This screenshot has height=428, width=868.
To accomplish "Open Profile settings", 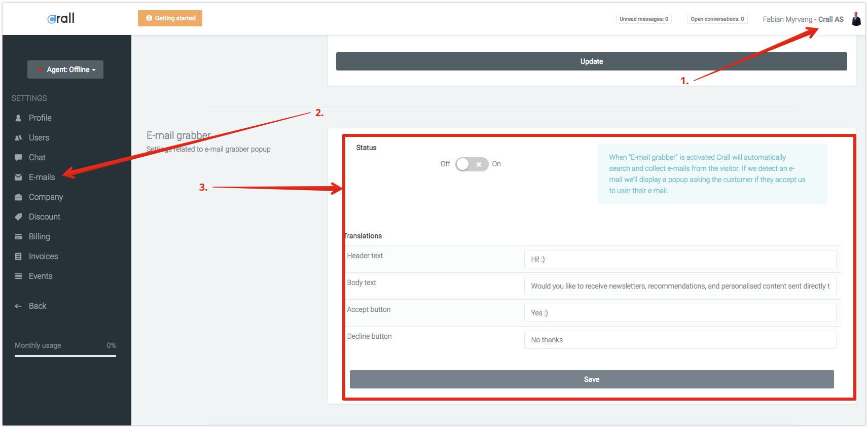I will coord(40,118).
